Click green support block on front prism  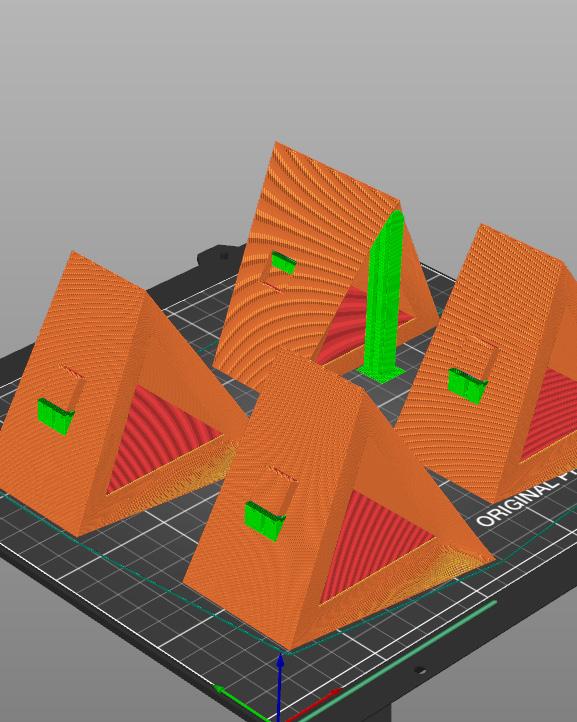coord(264,521)
